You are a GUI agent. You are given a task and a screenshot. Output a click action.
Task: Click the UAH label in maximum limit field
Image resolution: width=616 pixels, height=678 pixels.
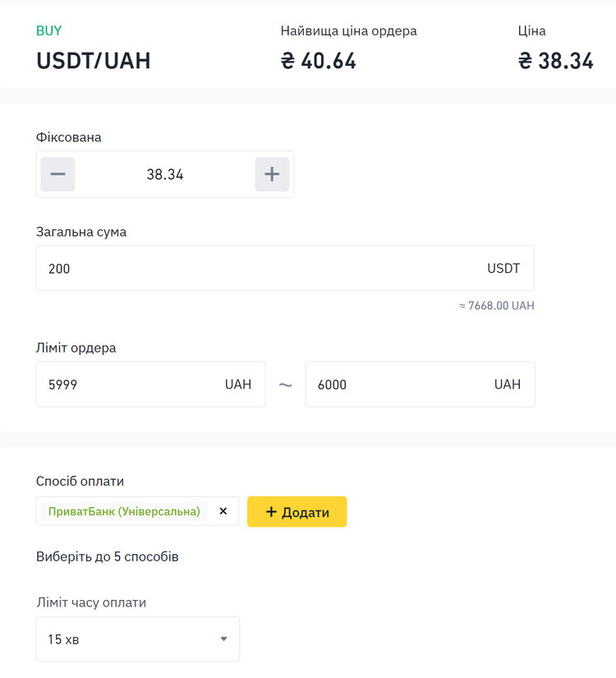(507, 384)
